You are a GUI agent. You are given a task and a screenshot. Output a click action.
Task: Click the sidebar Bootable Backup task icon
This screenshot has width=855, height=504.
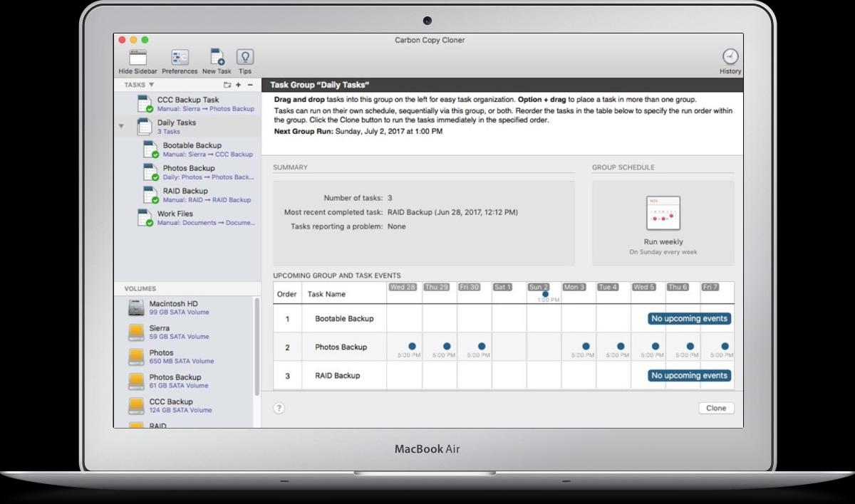(151, 149)
